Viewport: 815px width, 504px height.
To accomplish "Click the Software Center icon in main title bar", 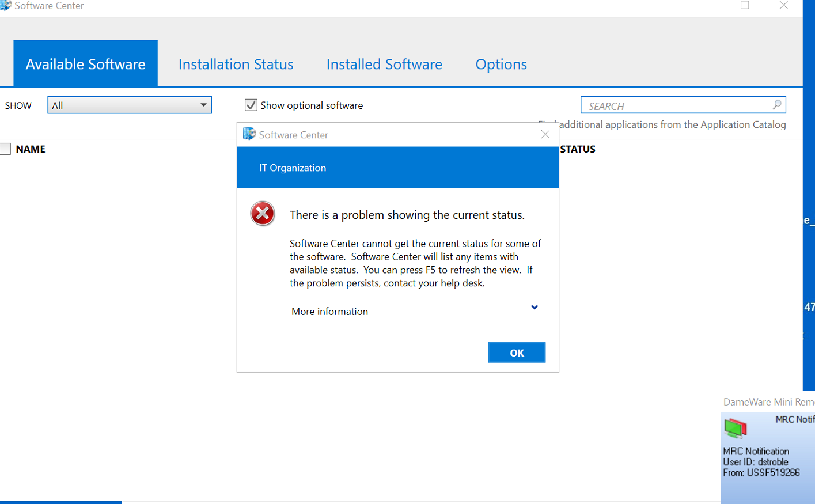I will pyautogui.click(x=6, y=5).
